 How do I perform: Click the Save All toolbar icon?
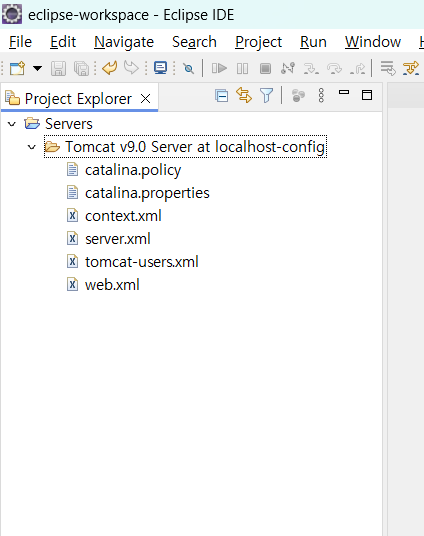point(81,68)
